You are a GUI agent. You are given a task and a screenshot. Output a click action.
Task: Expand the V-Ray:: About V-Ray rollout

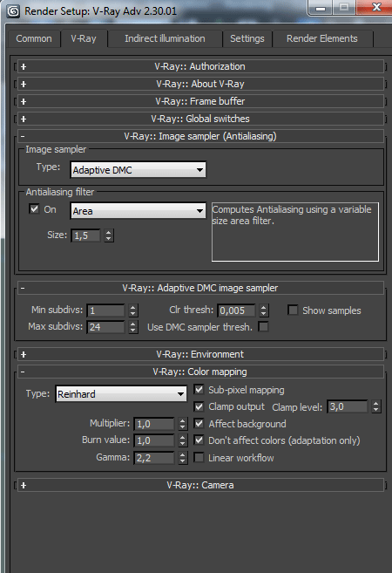click(200, 84)
